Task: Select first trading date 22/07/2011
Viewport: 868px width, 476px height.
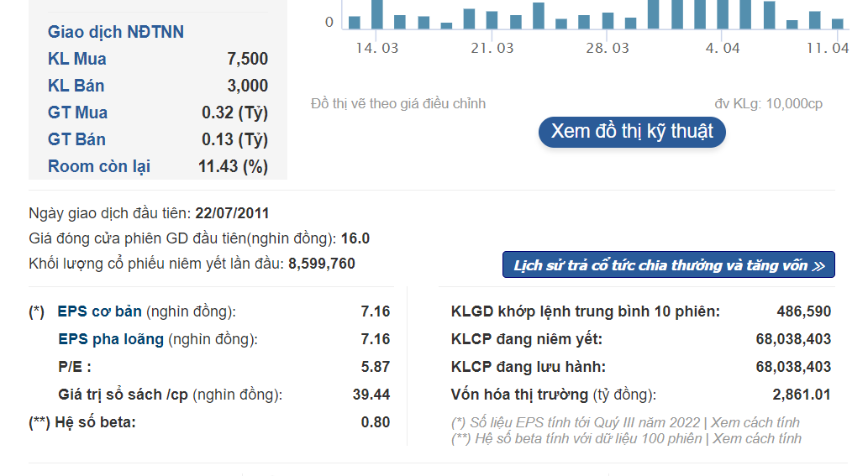Action: click(x=232, y=213)
